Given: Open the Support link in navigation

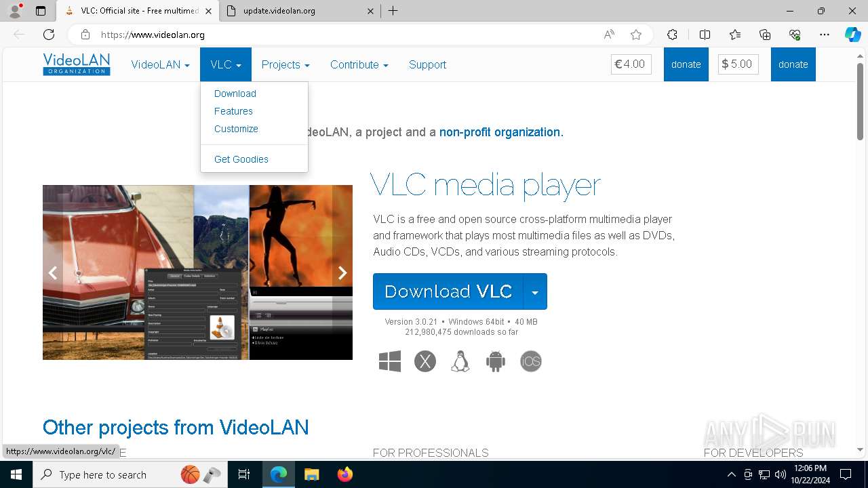Looking at the screenshot, I should coord(427,64).
